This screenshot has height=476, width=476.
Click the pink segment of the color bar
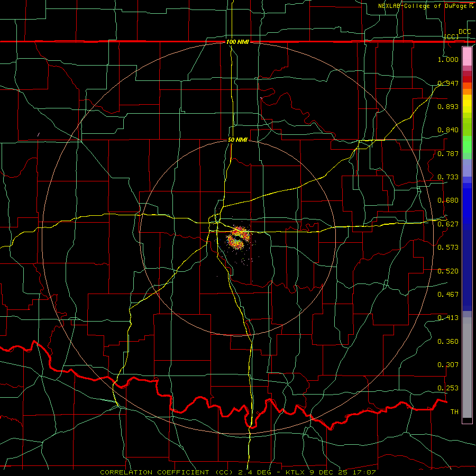(x=467, y=56)
